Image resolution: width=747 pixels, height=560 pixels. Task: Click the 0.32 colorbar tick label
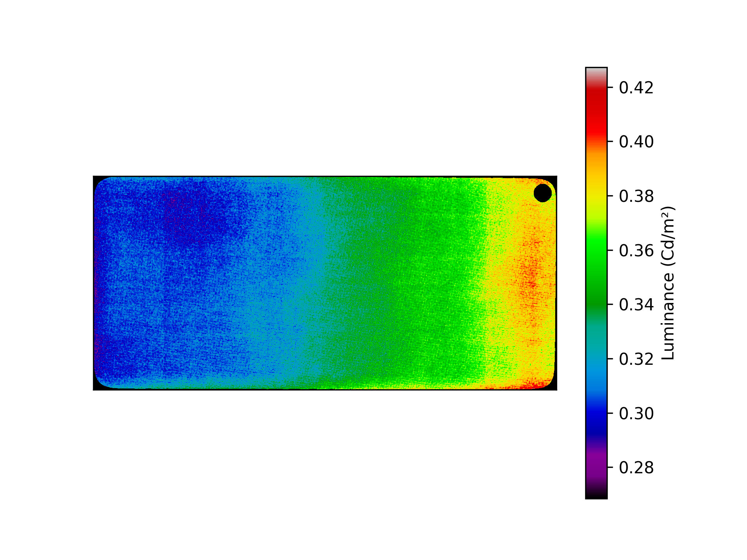click(636, 359)
